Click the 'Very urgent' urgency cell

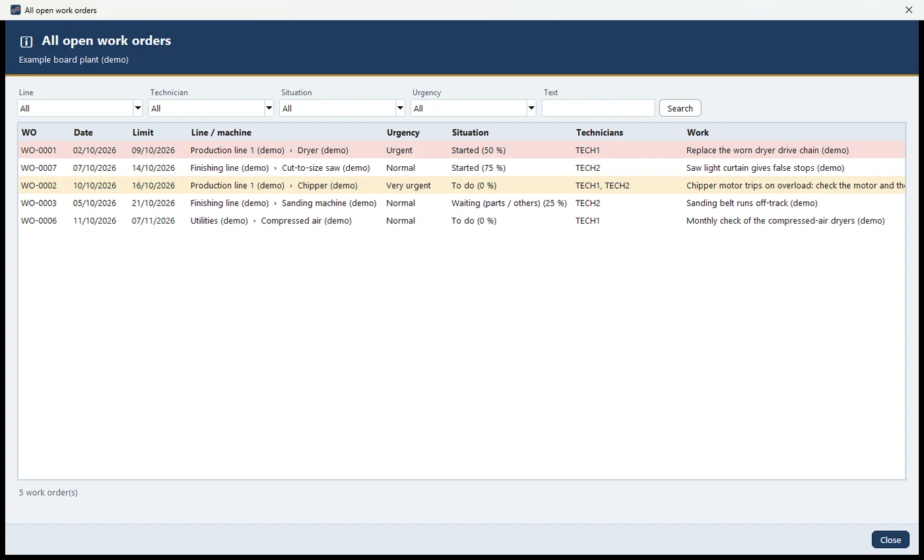409,185
